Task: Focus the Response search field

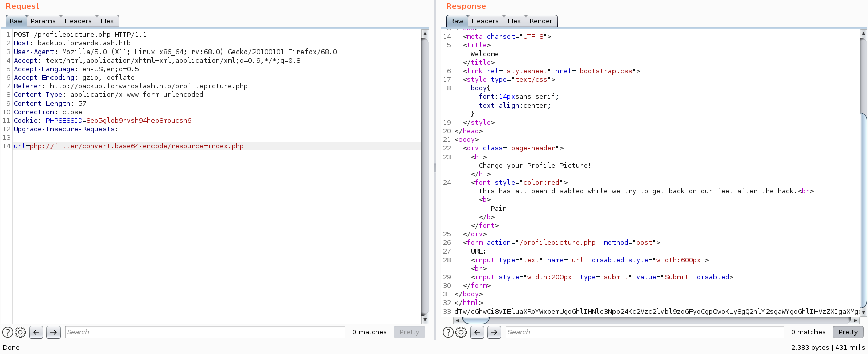Action: (x=645, y=332)
